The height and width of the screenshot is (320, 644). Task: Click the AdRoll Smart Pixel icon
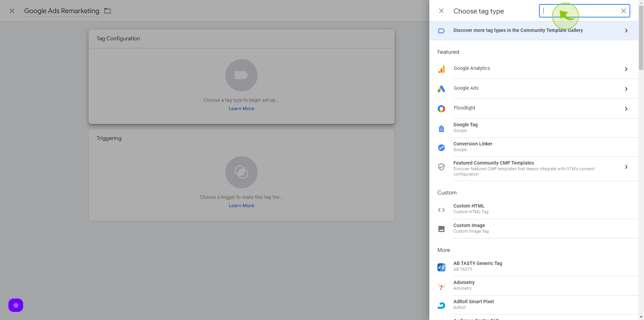click(x=441, y=306)
